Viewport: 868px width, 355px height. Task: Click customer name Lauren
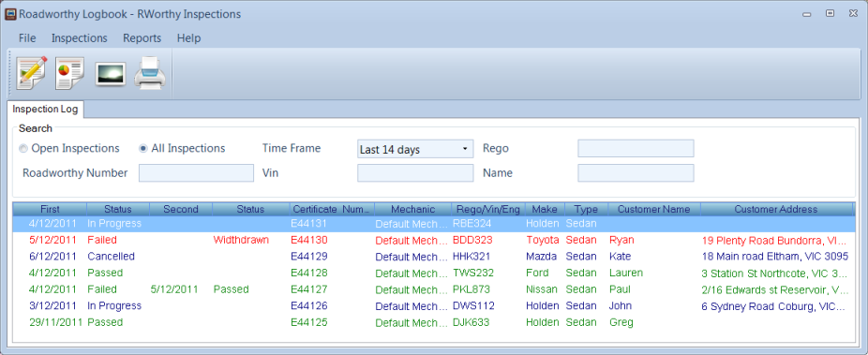click(626, 273)
